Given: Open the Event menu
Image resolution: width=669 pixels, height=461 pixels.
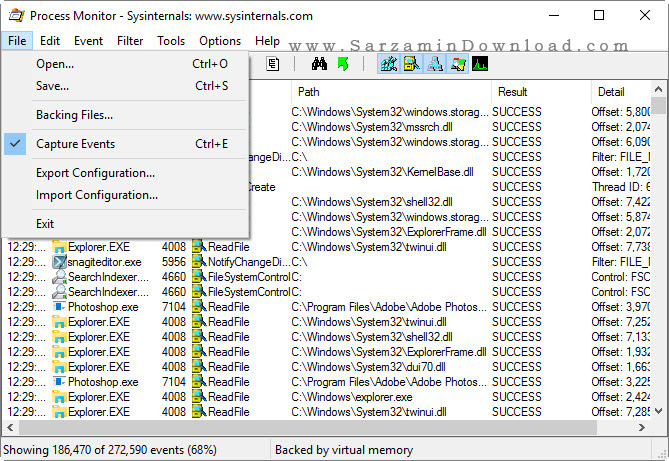Looking at the screenshot, I should click(x=88, y=41).
